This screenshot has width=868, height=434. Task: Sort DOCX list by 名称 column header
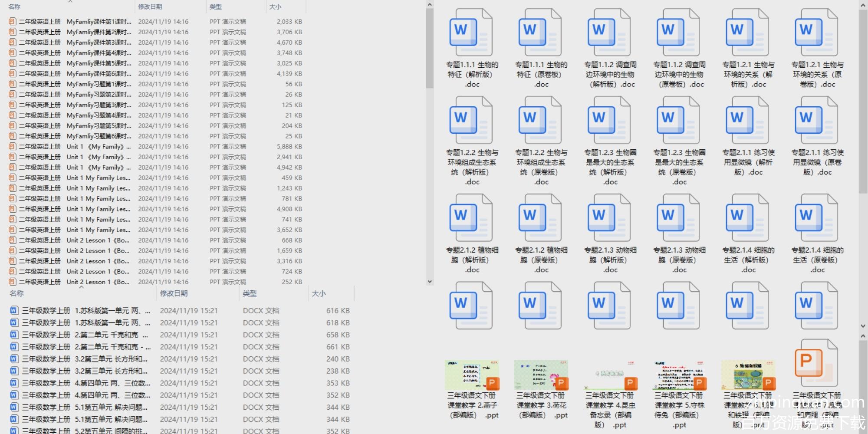click(x=16, y=293)
